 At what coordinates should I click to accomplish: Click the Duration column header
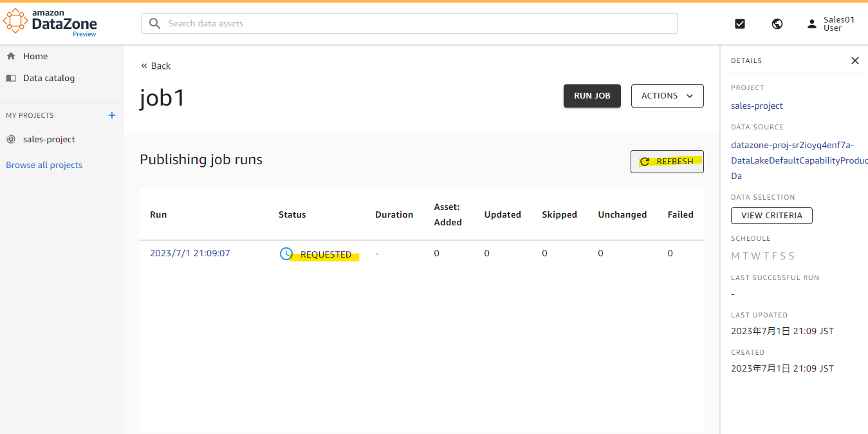pyautogui.click(x=394, y=214)
